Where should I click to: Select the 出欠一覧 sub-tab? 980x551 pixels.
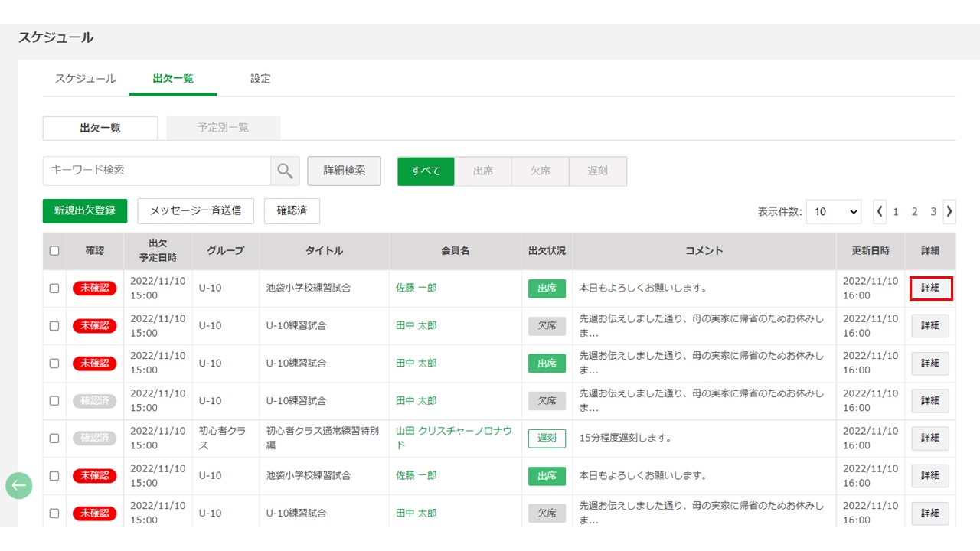100,128
